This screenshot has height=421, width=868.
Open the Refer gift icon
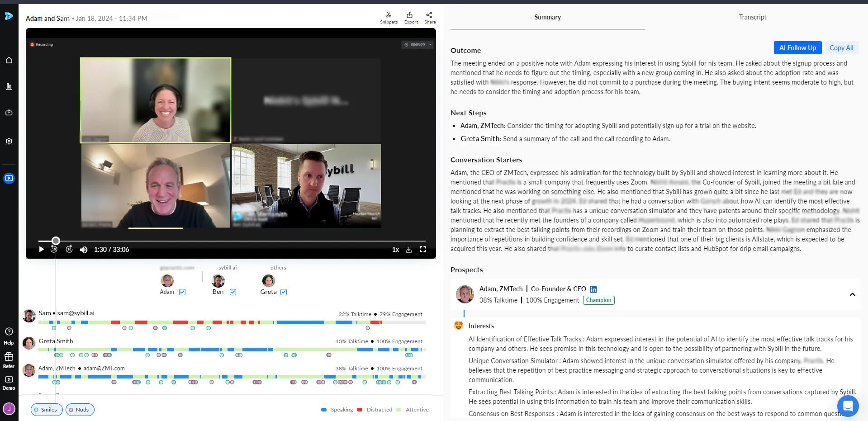[x=9, y=360]
